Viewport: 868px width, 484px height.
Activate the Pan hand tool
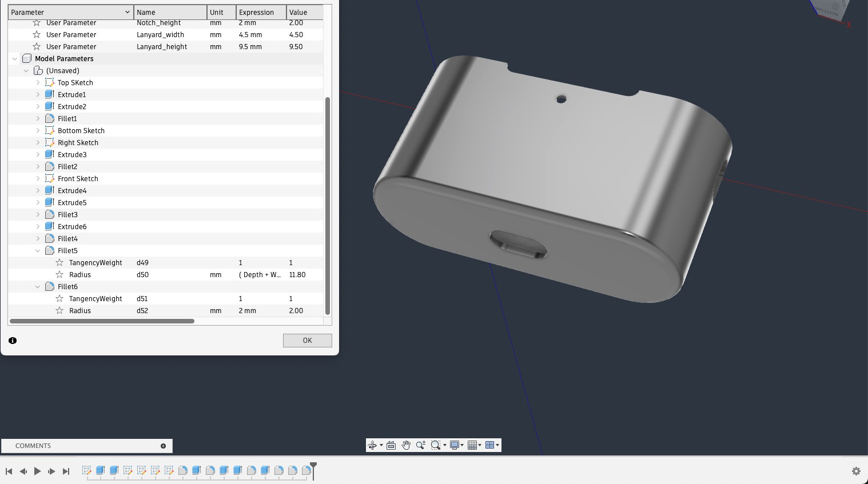[x=406, y=445]
